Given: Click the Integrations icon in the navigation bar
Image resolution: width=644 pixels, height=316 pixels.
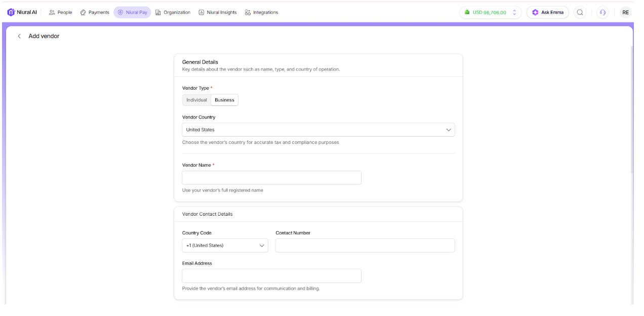Looking at the screenshot, I should 248,12.
